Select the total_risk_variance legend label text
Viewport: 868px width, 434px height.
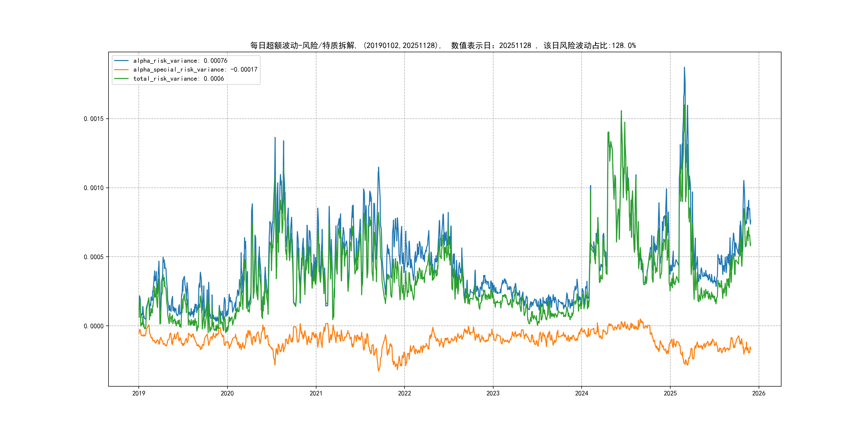pyautogui.click(x=178, y=78)
